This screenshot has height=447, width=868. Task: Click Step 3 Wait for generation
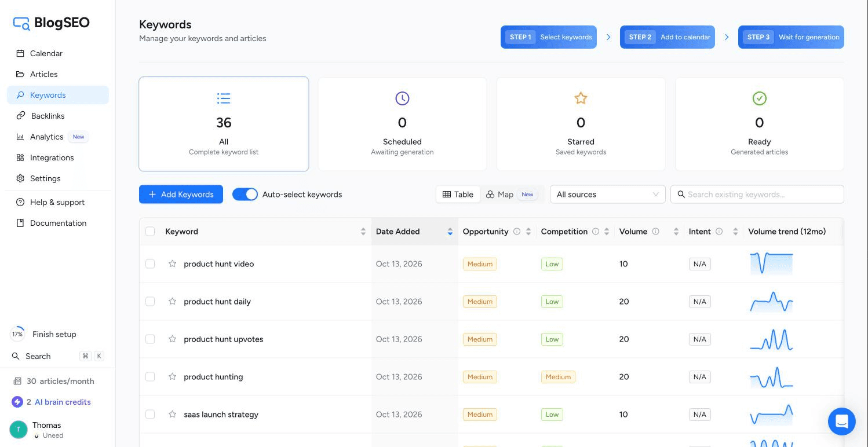pos(791,37)
